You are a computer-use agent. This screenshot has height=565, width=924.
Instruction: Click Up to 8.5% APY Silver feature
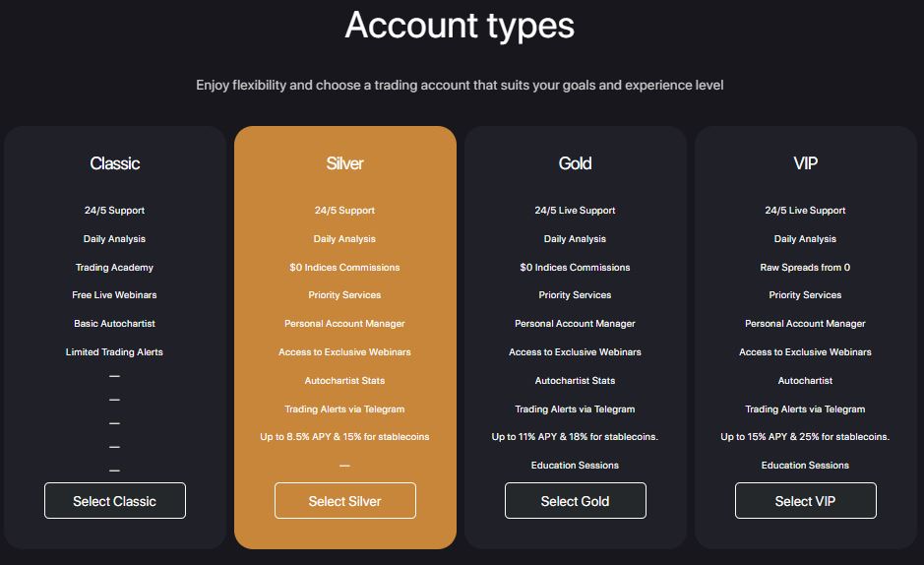pos(344,437)
